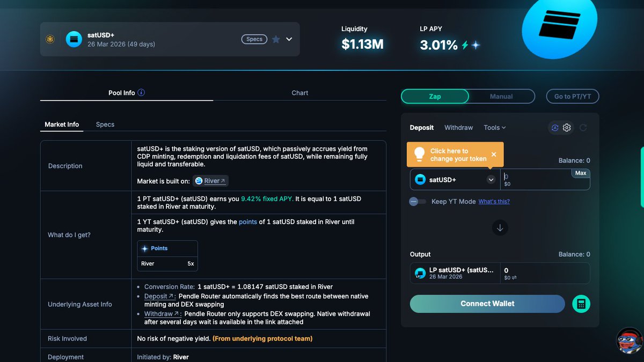
Task: Open the Specs pill badge in header
Action: point(254,39)
